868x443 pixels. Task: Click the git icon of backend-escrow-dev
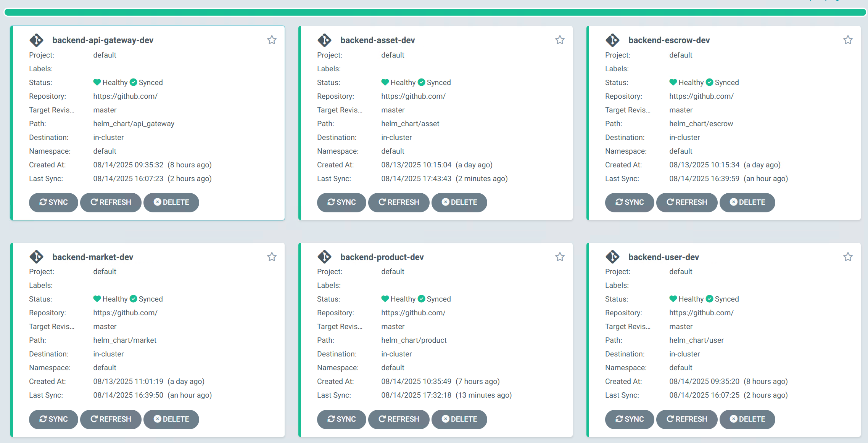(x=612, y=40)
